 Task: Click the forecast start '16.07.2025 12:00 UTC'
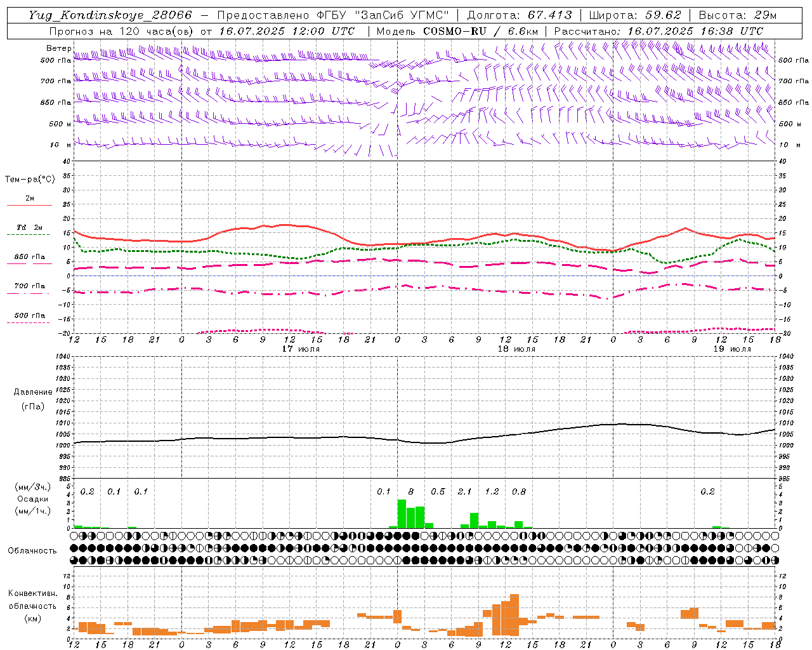click(x=287, y=31)
